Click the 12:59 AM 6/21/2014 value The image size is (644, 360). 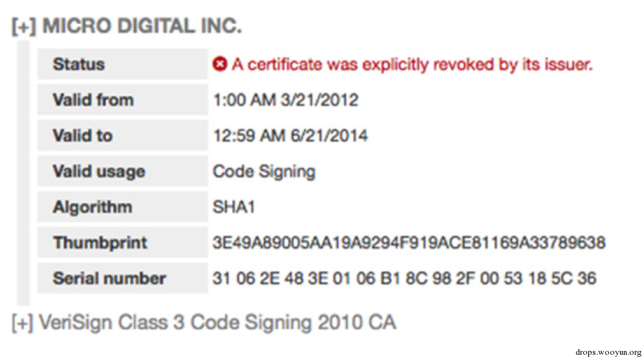point(290,136)
